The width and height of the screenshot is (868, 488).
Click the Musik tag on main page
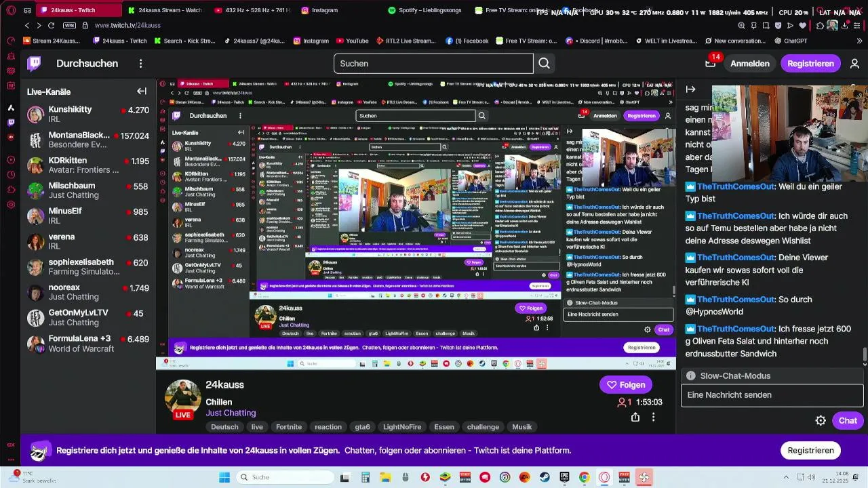521,427
